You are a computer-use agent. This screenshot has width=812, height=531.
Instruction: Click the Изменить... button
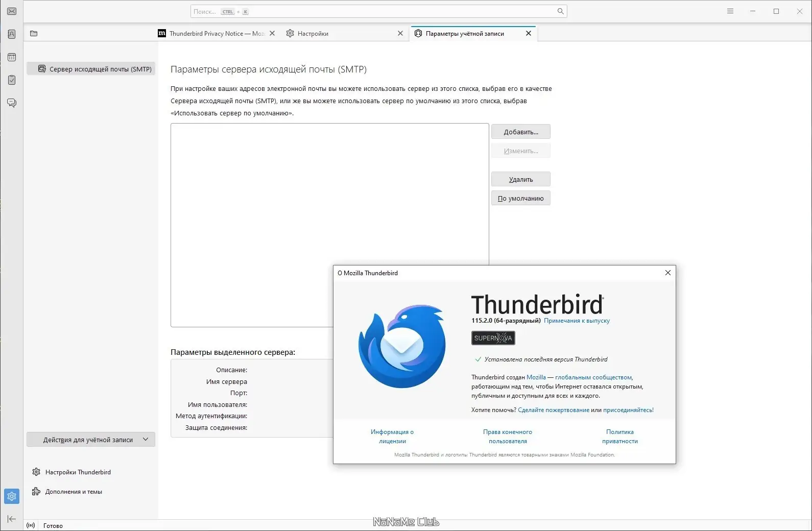point(521,151)
